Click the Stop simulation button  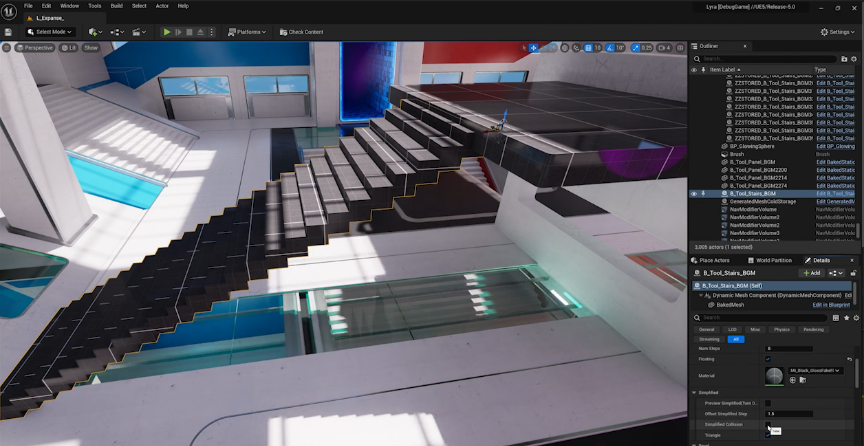191,32
